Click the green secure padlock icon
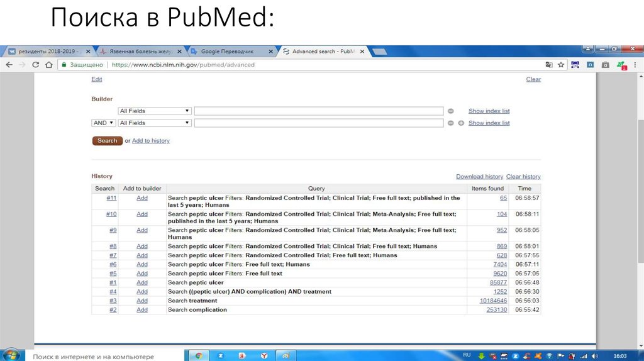 point(64,65)
